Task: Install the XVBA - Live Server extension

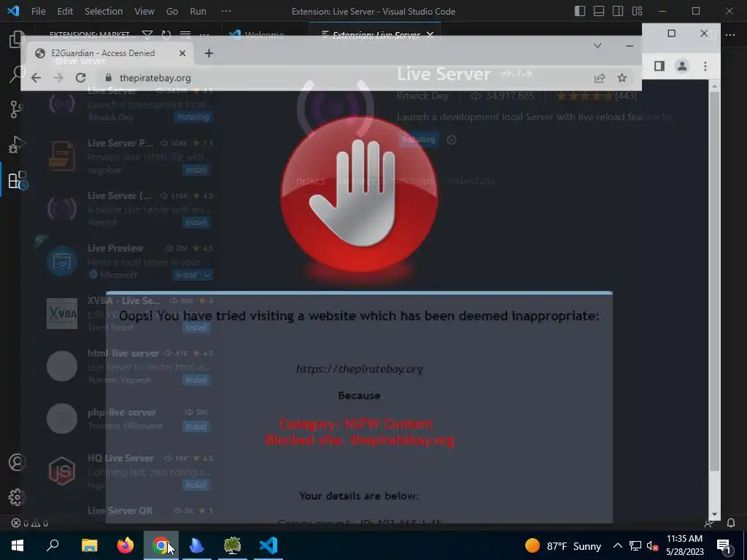Action: tap(196, 327)
